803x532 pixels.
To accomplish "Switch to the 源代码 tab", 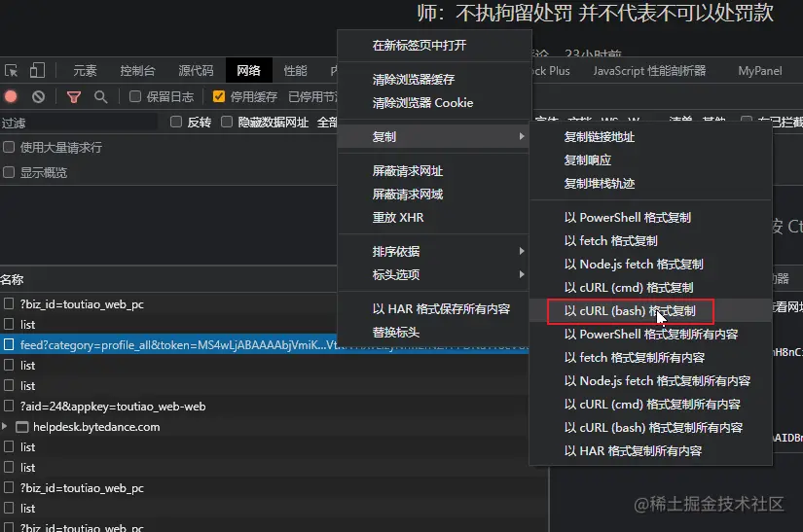I will tap(197, 71).
